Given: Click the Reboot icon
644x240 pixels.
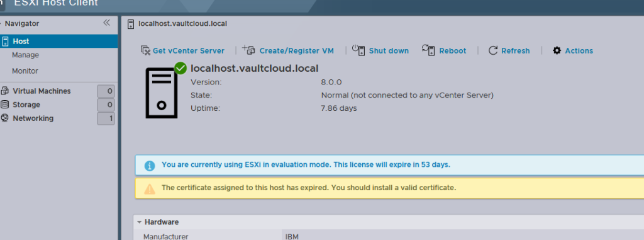Looking at the screenshot, I should 428,50.
